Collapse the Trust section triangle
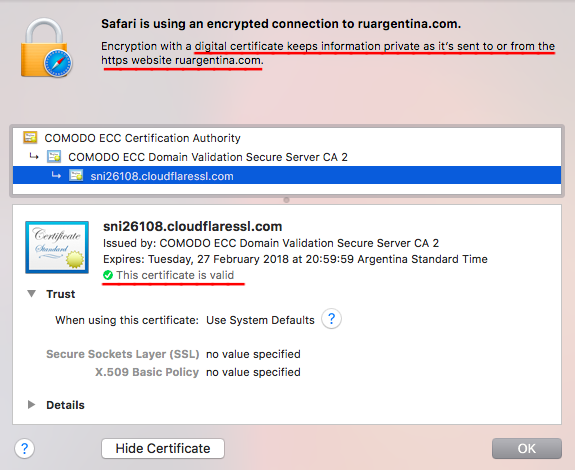575x470 pixels. click(x=32, y=294)
